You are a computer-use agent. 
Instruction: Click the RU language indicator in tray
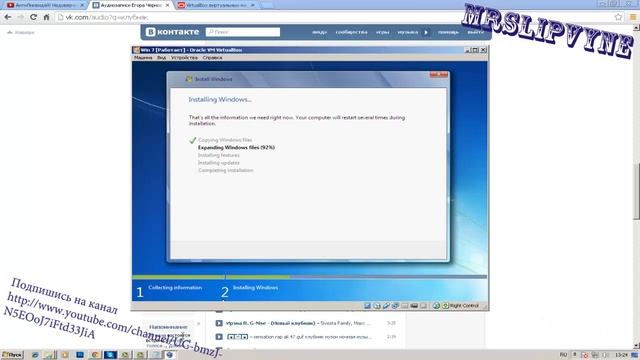tap(563, 355)
